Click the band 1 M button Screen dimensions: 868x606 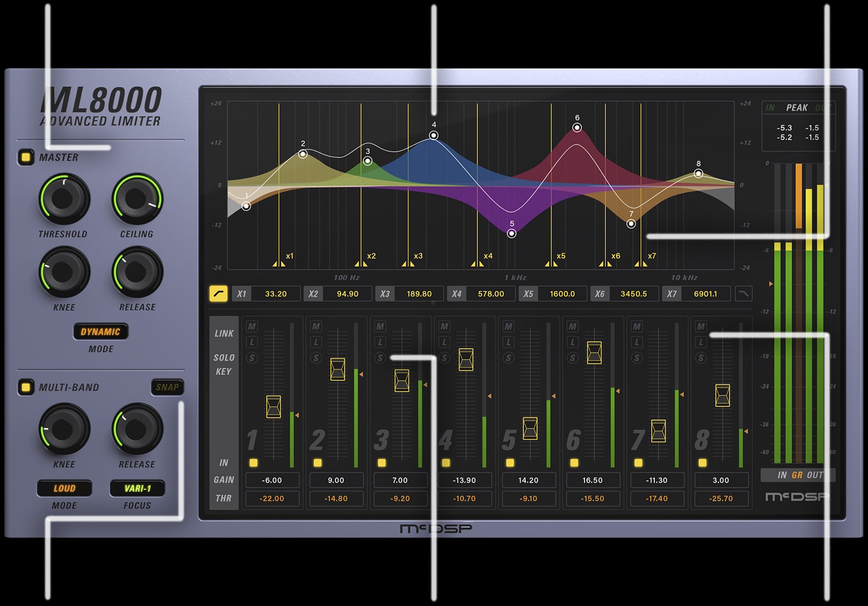click(x=252, y=326)
